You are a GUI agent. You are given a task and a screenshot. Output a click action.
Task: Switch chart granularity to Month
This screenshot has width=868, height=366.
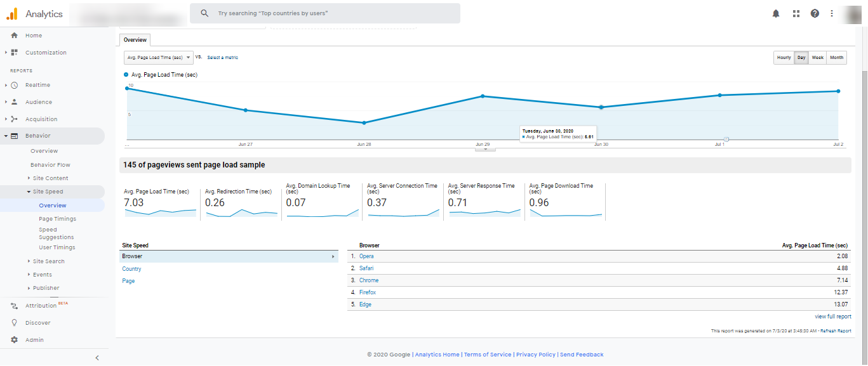836,57
